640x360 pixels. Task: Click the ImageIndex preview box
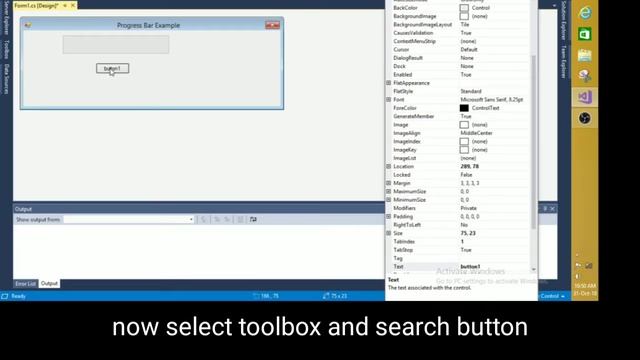click(464, 142)
